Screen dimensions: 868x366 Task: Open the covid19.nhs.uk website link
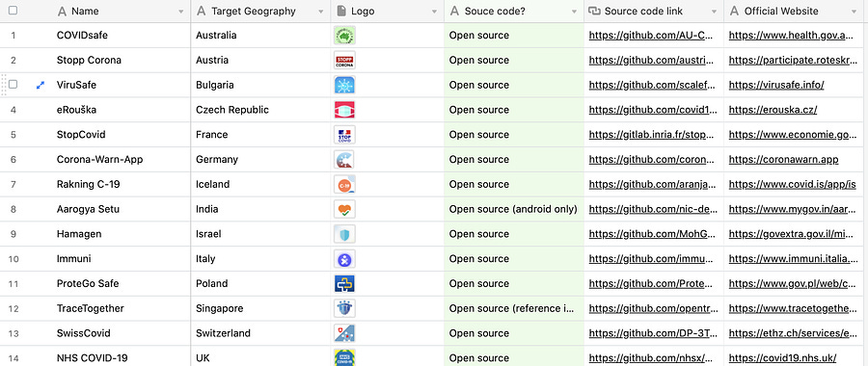click(x=782, y=358)
